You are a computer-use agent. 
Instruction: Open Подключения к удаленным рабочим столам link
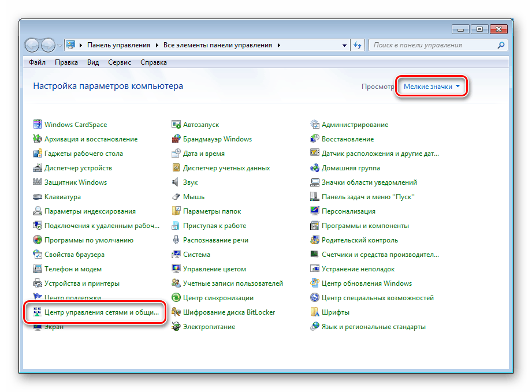coord(102,226)
